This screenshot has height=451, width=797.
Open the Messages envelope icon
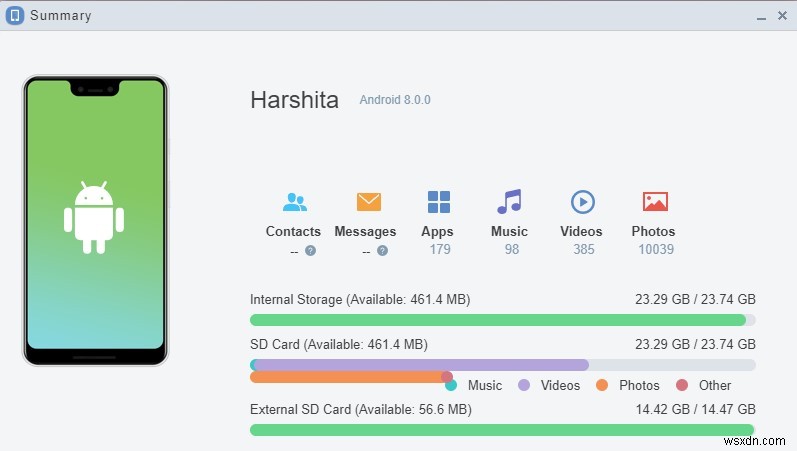click(369, 202)
